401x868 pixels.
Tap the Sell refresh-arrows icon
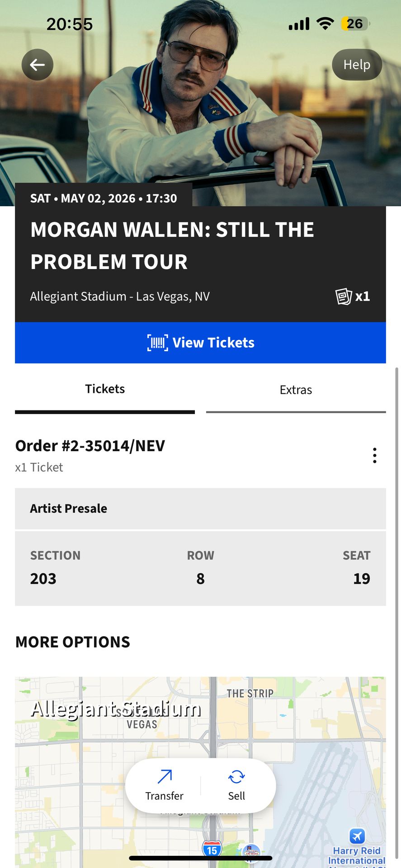pyautogui.click(x=236, y=777)
